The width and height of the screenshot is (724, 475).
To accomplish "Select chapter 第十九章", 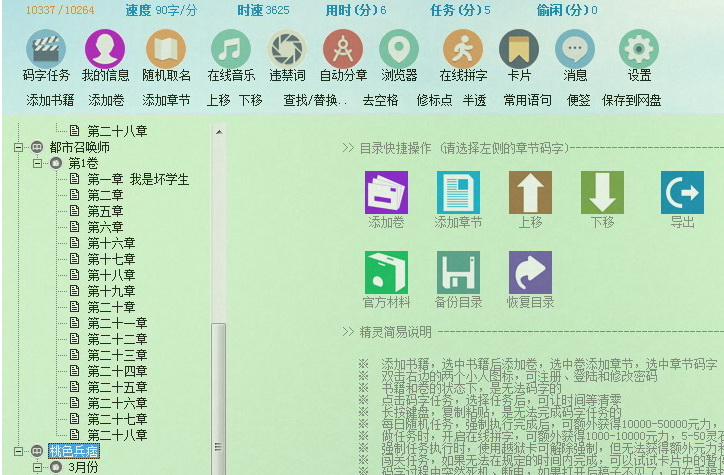I will pyautogui.click(x=111, y=291).
